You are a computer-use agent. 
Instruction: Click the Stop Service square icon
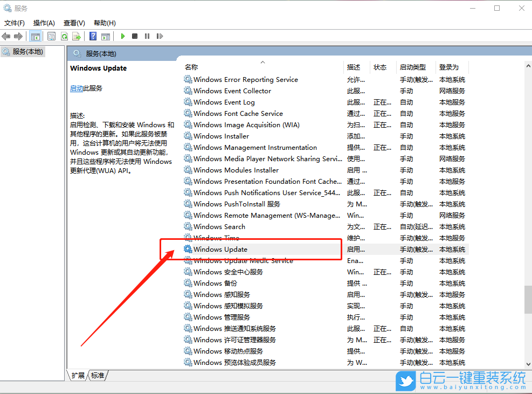(x=135, y=36)
